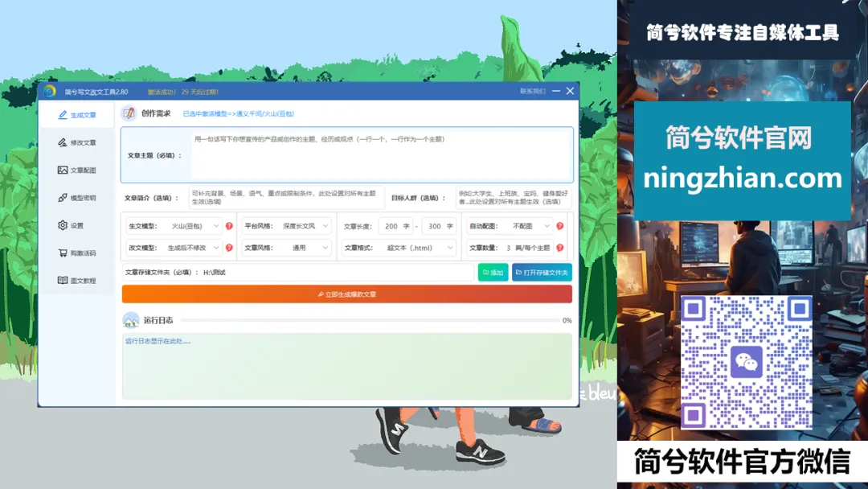Image resolution: width=868 pixels, height=489 pixels.
Task: Minimize the 简兮写文改文工具 window
Action: pos(556,91)
